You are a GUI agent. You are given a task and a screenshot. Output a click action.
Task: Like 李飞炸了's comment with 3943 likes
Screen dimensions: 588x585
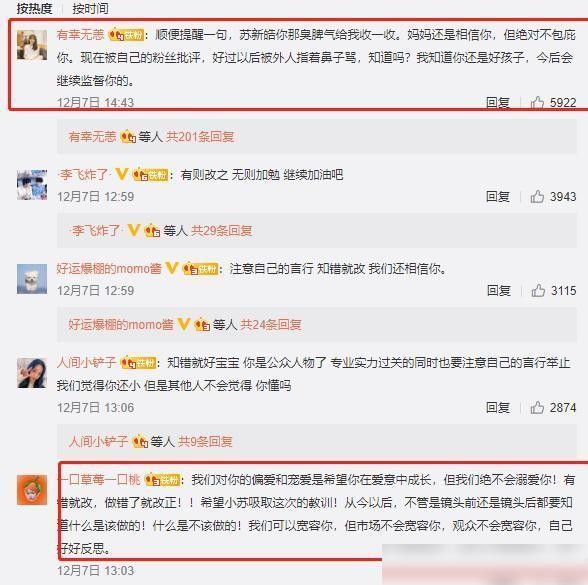point(537,196)
